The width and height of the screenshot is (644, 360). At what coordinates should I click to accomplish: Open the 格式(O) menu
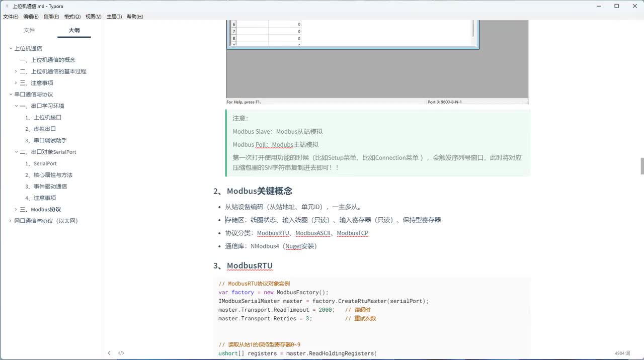coord(72,17)
